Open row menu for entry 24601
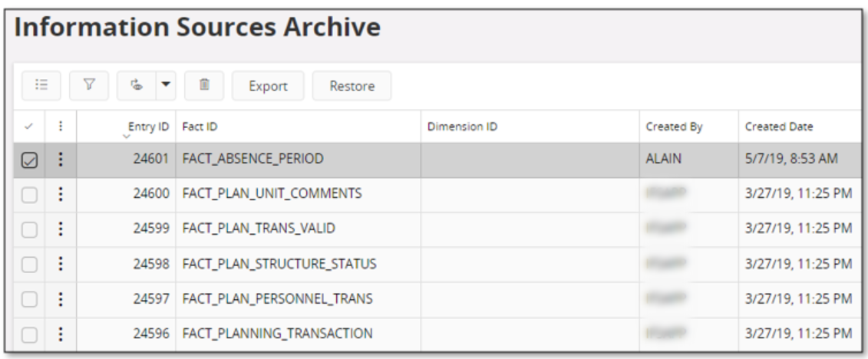Viewport: 868px width, 359px height. click(61, 160)
